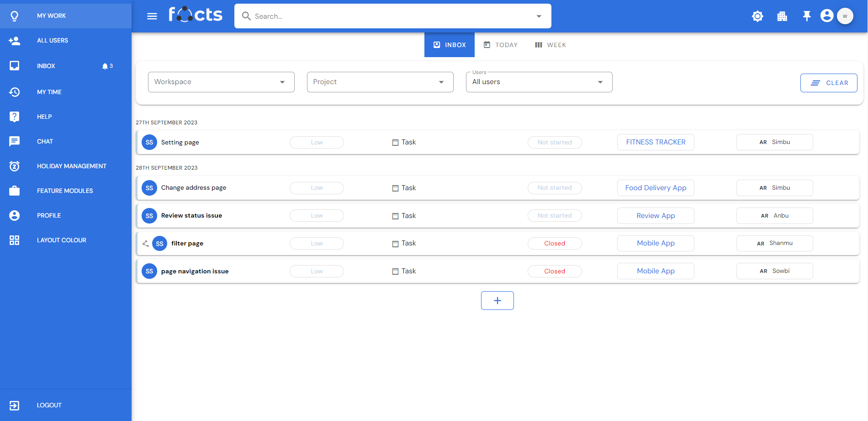Open the Food Delivery App project link
The width and height of the screenshot is (868, 421).
656,188
